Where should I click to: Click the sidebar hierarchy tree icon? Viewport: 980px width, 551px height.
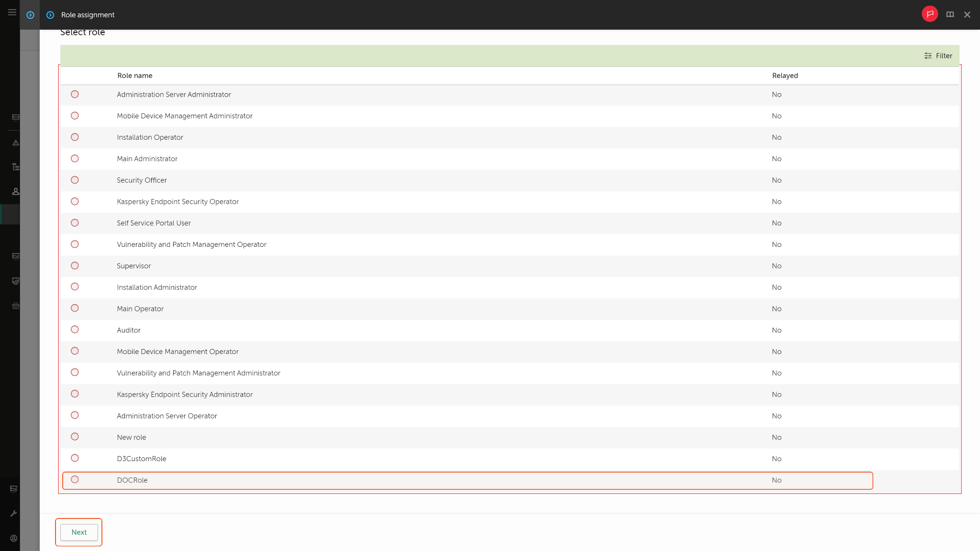click(x=15, y=167)
